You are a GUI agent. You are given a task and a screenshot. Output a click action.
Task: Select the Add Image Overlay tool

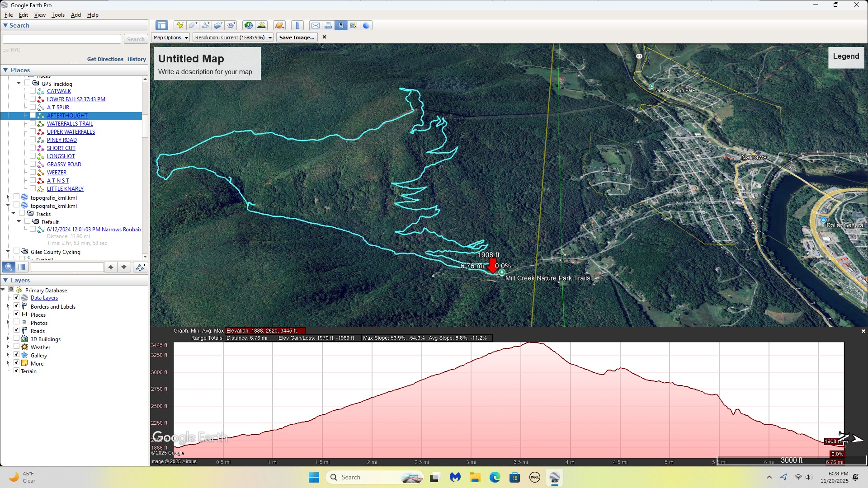218,25
